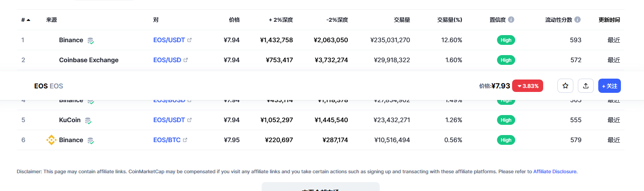Sort by the 更新时间 column header
644x191 pixels.
[x=609, y=20]
